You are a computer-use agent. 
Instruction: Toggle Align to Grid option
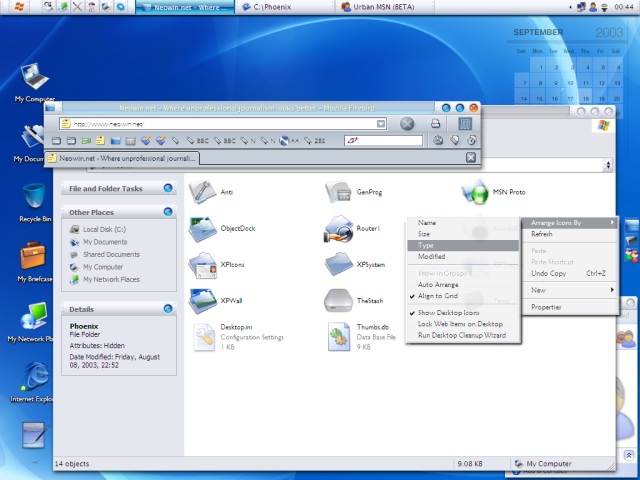tap(439, 296)
